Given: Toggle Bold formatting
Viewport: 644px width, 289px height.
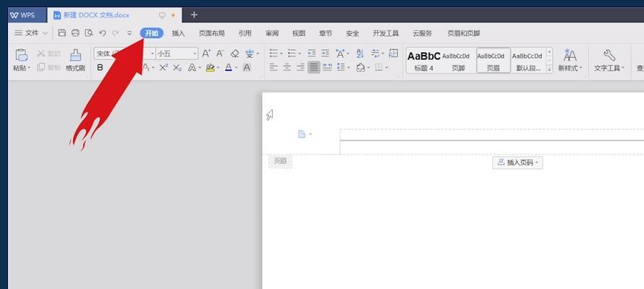Looking at the screenshot, I should click(x=100, y=68).
